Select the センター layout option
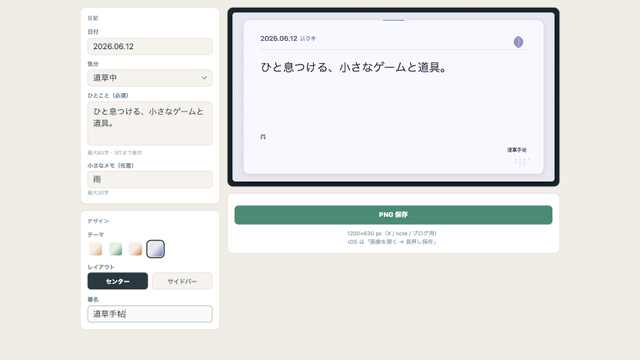Viewport: 640px width, 360px height. pyautogui.click(x=118, y=281)
